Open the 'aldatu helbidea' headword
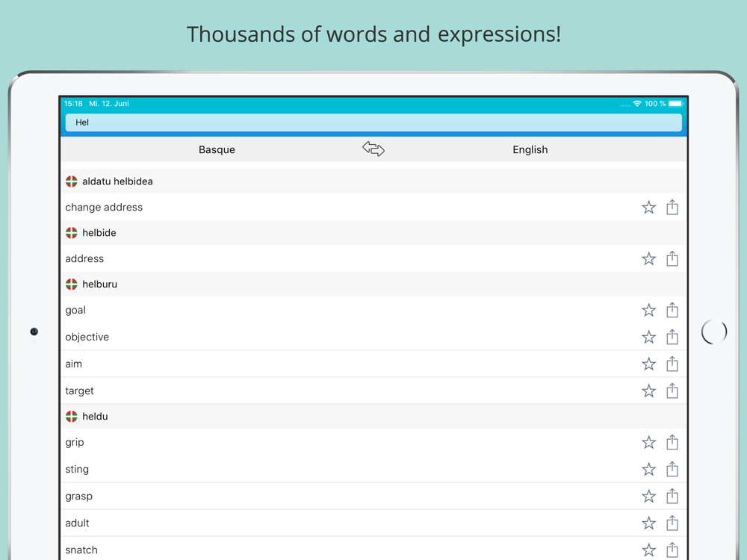The width and height of the screenshot is (747, 560). (117, 181)
